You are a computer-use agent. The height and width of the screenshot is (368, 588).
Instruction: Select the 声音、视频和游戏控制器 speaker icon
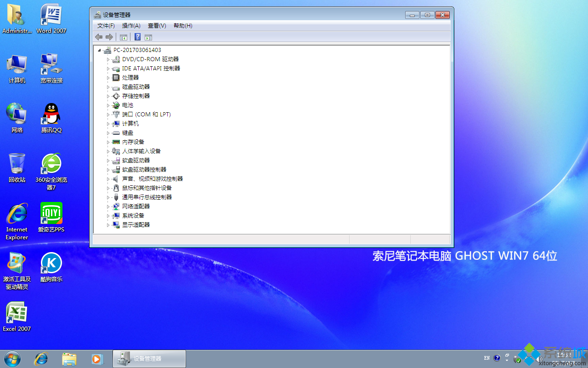coord(116,179)
